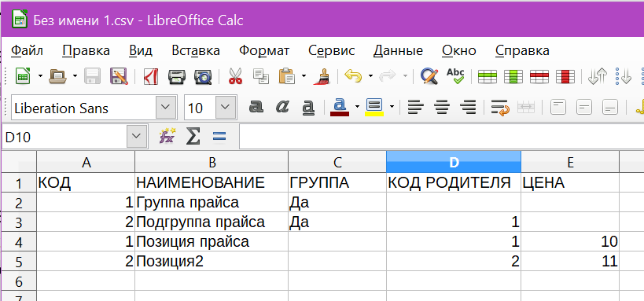Click the Save As icon with pencil

119,76
